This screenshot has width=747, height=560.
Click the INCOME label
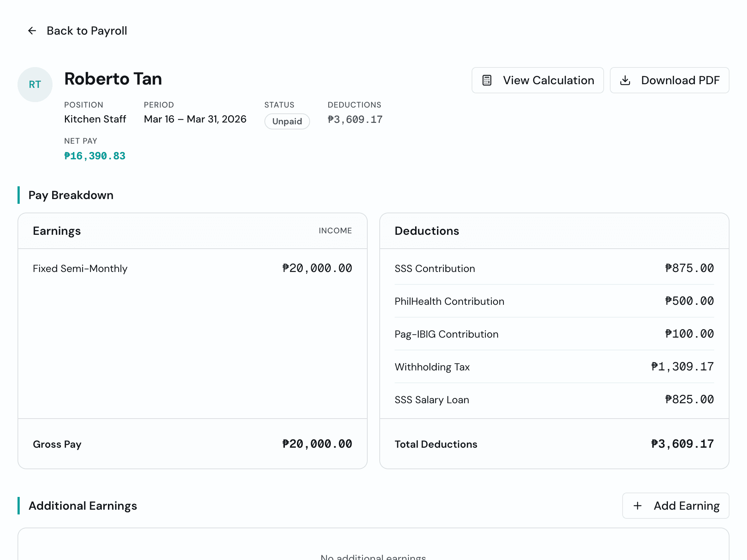335,231
